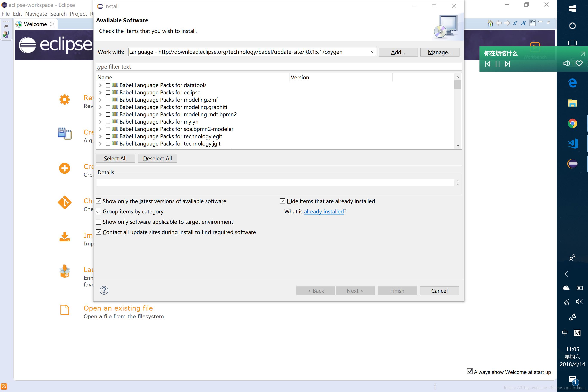Toggle Show only the latest versions checkbox
Screen dimensions: 588x392
[98, 201]
